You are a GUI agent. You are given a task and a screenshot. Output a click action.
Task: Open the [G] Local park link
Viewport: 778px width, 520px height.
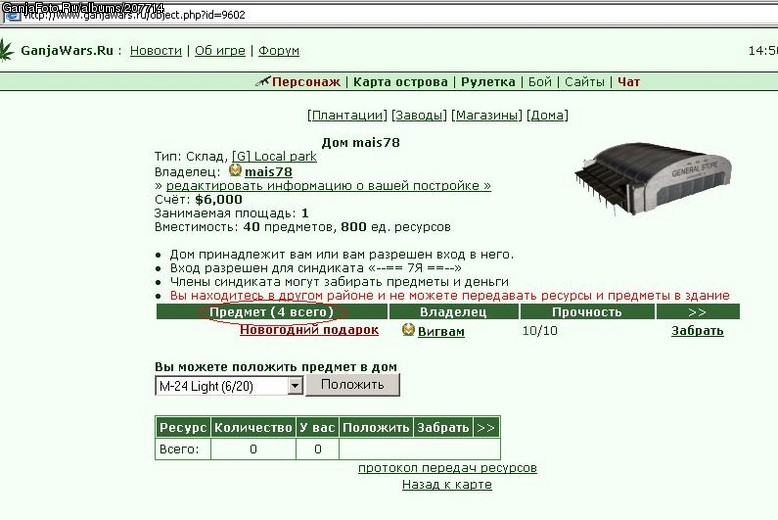pos(274,157)
